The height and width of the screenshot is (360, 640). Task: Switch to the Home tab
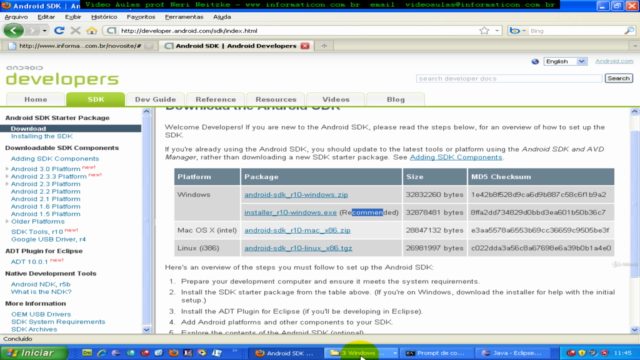click(x=36, y=99)
